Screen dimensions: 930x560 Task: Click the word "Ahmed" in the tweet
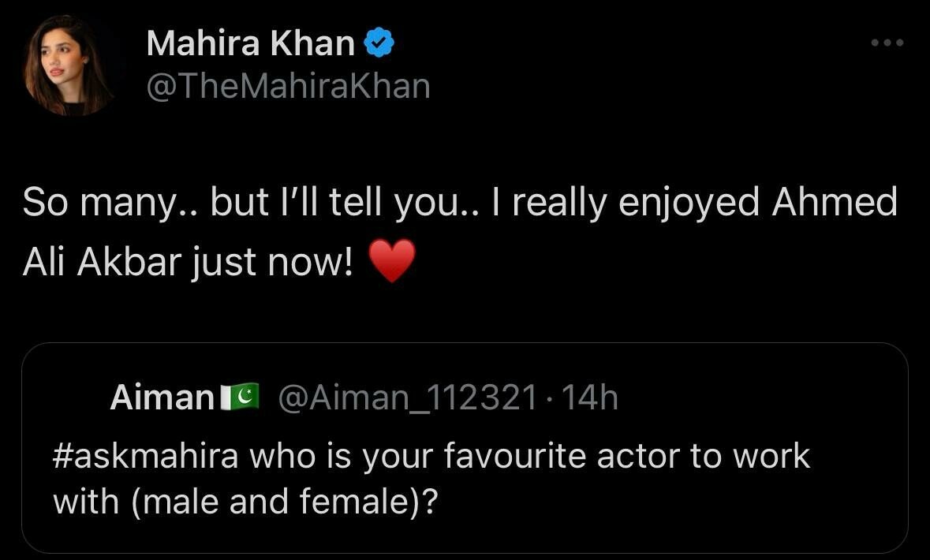click(x=835, y=203)
